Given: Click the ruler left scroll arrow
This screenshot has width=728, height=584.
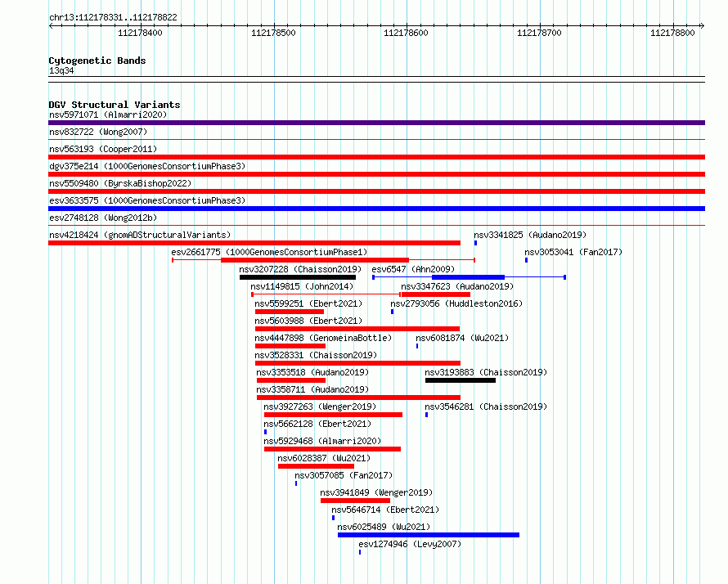Looking at the screenshot, I should coord(51,26).
